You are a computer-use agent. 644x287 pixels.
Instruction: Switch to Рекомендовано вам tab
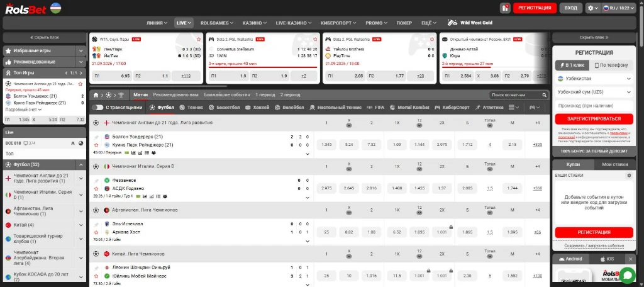(x=176, y=94)
